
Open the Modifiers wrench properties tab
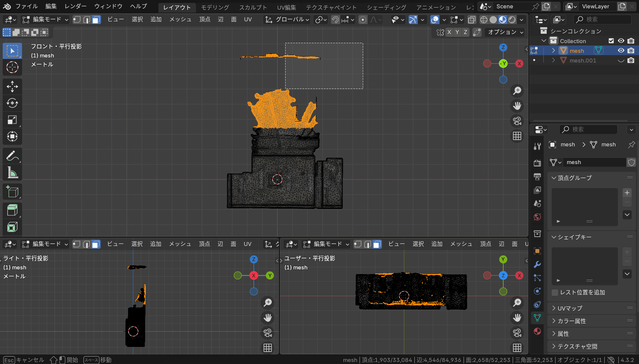pyautogui.click(x=537, y=264)
